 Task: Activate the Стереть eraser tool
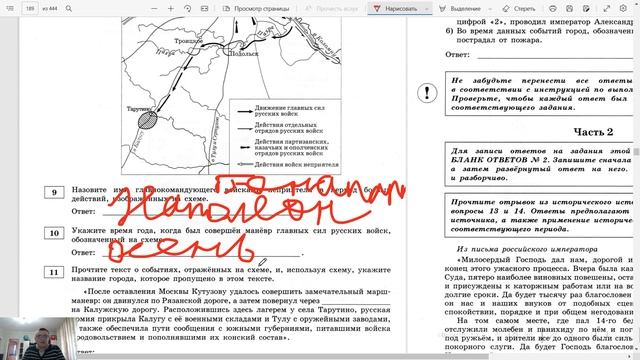click(x=518, y=8)
